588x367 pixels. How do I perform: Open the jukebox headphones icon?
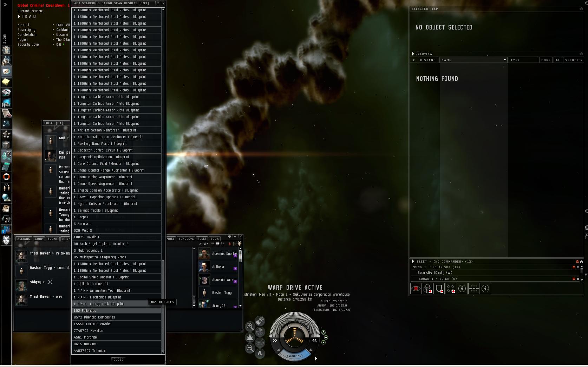(x=6, y=219)
